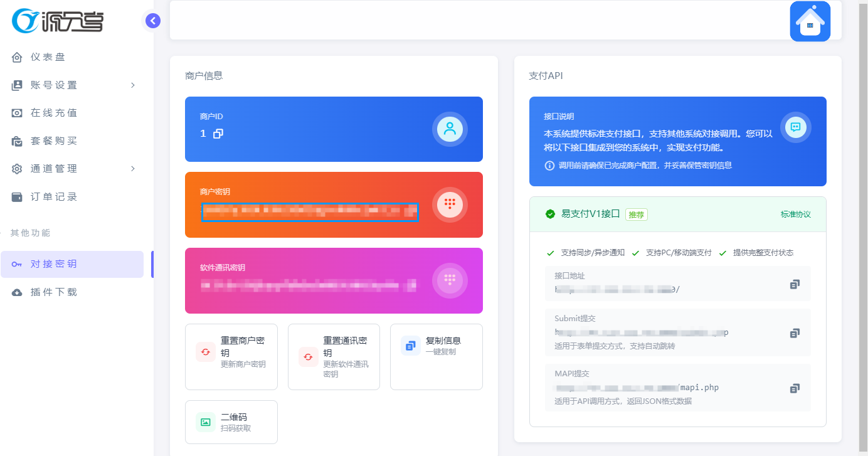The image size is (868, 456).
Task: Copy the MAPI提交 URL
Action: pyautogui.click(x=795, y=388)
